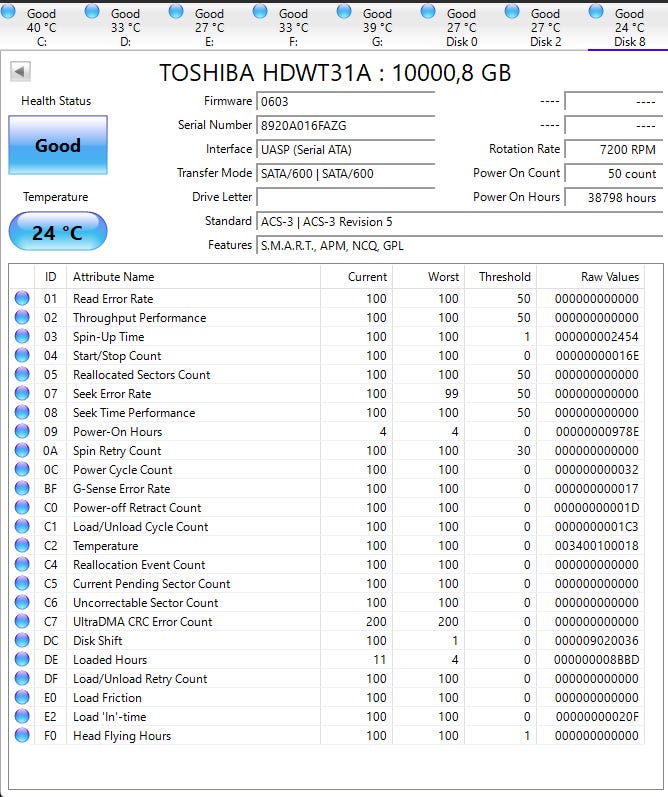This screenshot has height=797, width=668.
Task: Click the 24 °C temperature button
Action: click(58, 232)
